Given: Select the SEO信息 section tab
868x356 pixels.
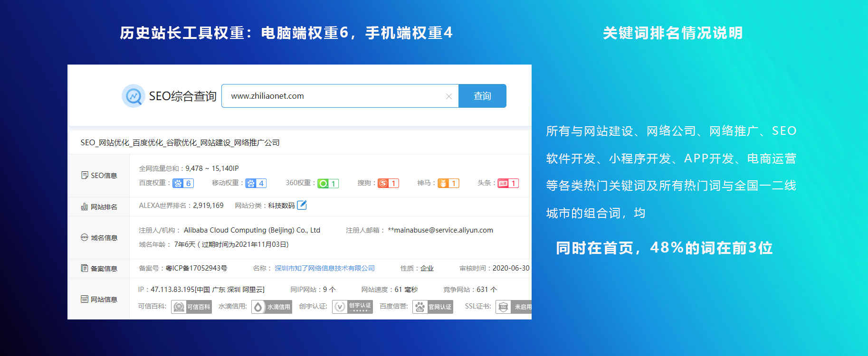Looking at the screenshot, I should (x=99, y=176).
